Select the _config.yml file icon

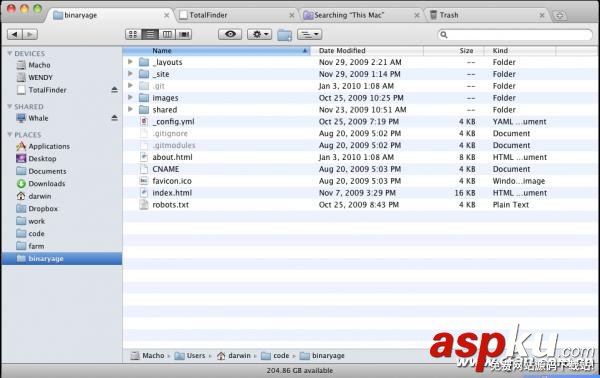click(144, 121)
